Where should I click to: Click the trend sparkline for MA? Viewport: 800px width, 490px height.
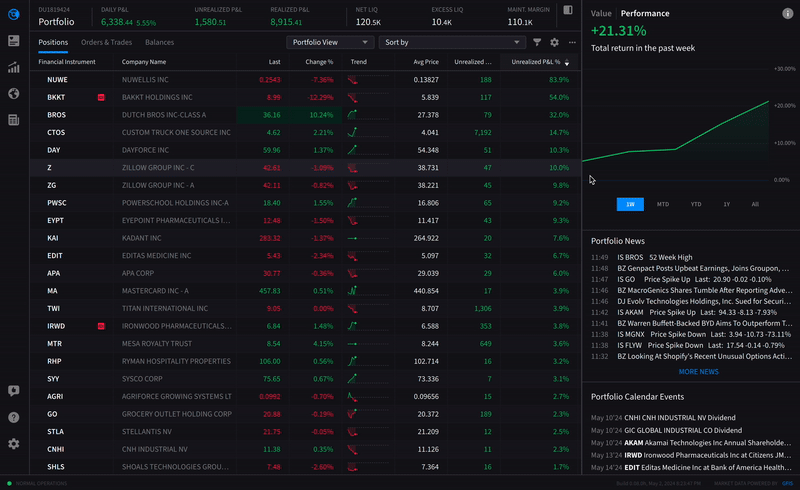pos(353,291)
